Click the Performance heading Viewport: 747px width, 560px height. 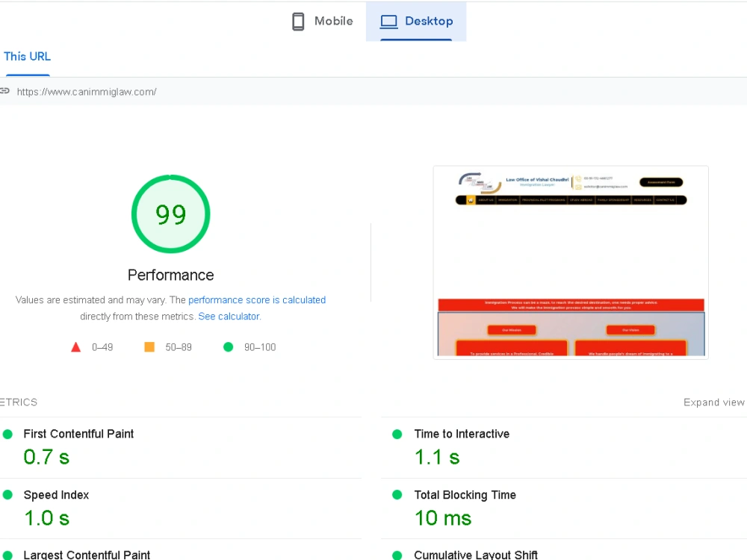(170, 276)
